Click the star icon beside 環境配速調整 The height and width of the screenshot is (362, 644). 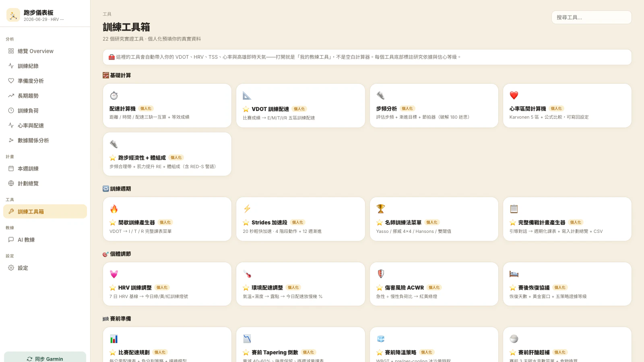coord(246,288)
